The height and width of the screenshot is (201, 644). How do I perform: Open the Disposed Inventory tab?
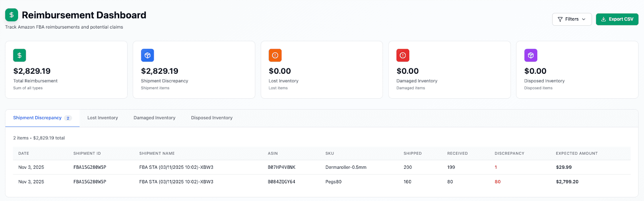(x=212, y=118)
